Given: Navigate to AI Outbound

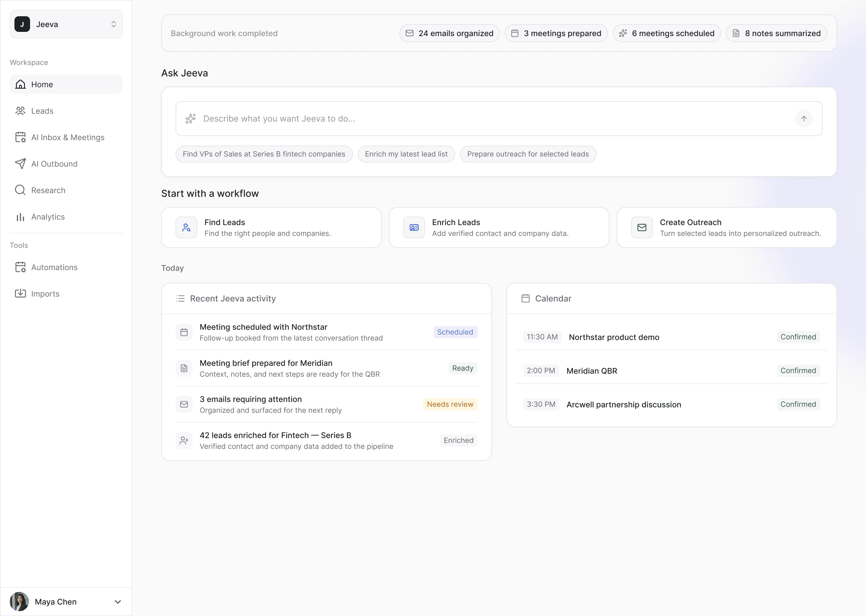Looking at the screenshot, I should coord(66,164).
